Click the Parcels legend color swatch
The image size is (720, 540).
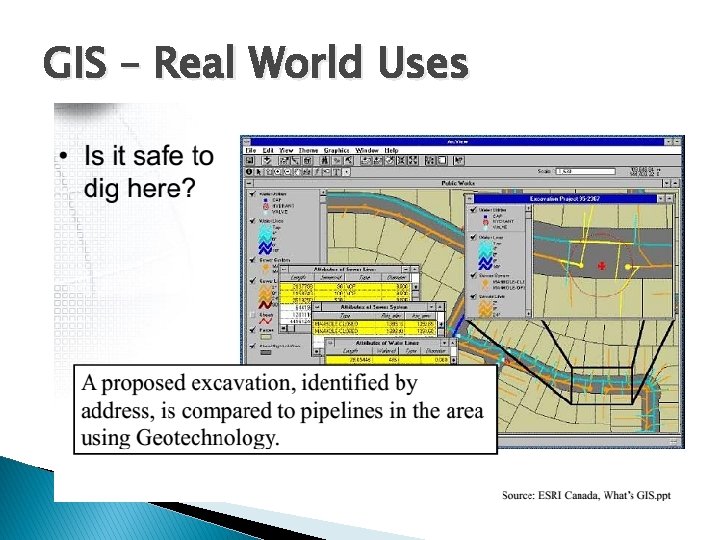coord(266,337)
